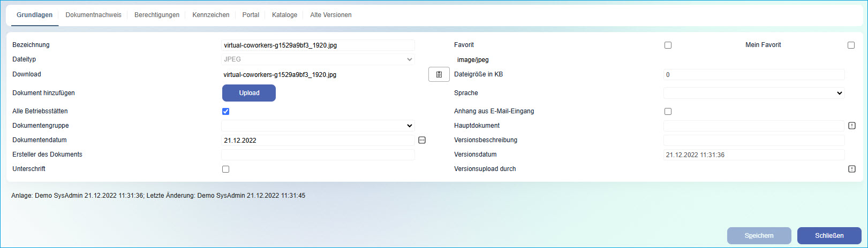Click the Versionsdatum field
868x248 pixels.
[x=754, y=154]
